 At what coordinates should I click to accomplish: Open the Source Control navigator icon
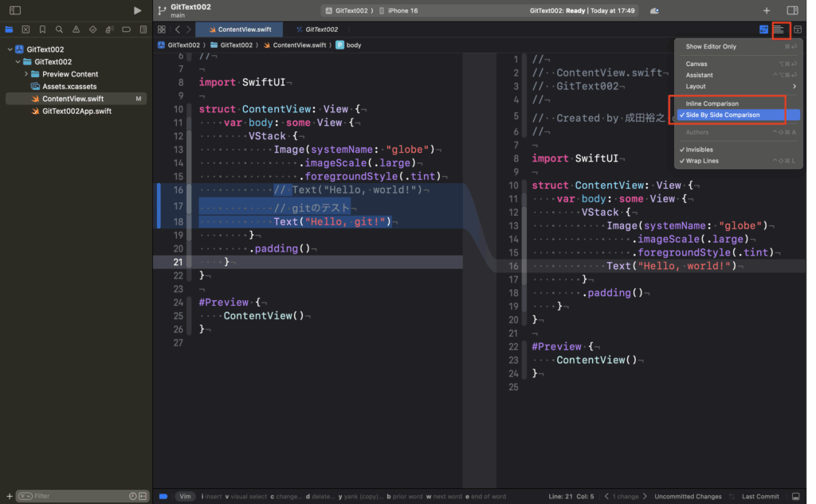pos(25,29)
